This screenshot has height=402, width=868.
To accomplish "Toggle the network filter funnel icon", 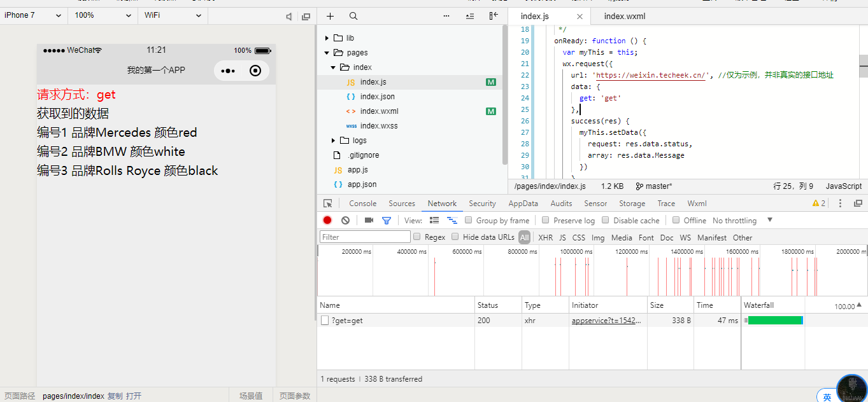I will click(x=386, y=220).
